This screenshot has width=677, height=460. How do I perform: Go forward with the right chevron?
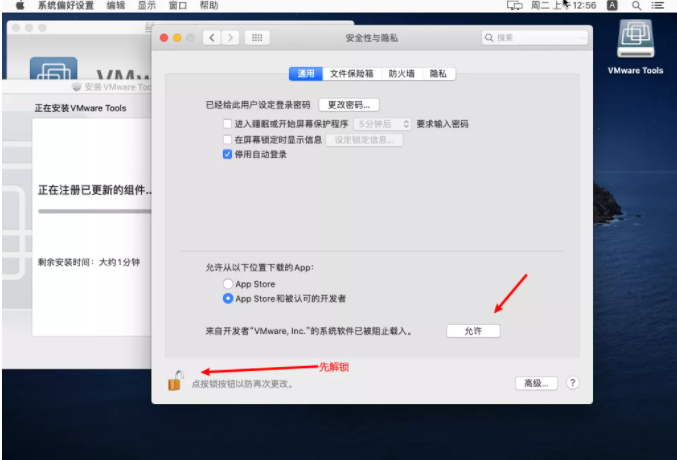[x=230, y=38]
